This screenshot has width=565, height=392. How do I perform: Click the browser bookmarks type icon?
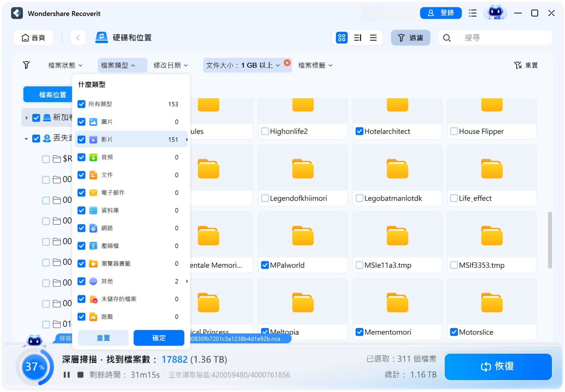click(93, 263)
